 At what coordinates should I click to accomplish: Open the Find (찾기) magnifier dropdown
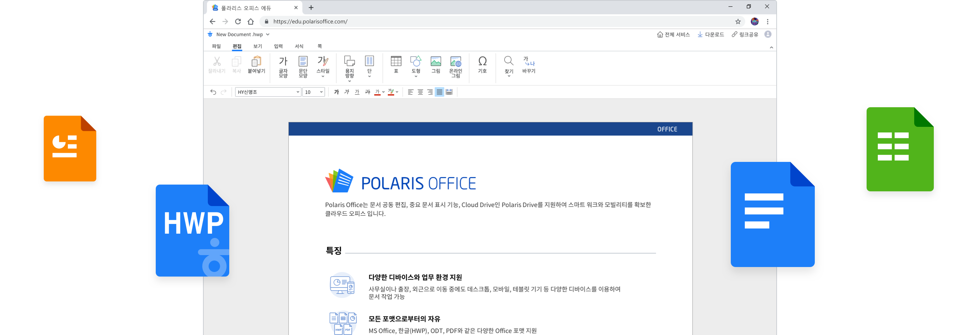(x=509, y=67)
